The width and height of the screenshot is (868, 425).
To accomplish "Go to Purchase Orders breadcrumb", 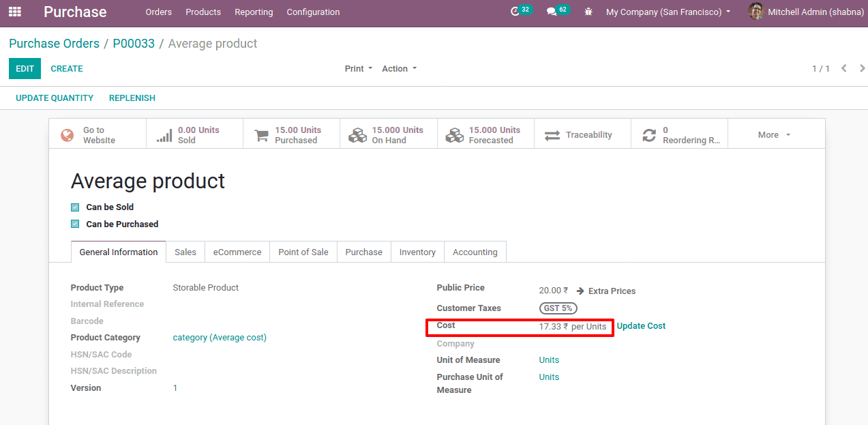I will (x=54, y=43).
